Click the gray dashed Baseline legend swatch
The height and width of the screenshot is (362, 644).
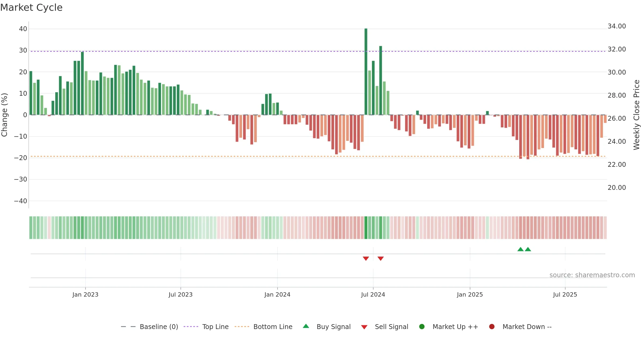tap(128, 327)
